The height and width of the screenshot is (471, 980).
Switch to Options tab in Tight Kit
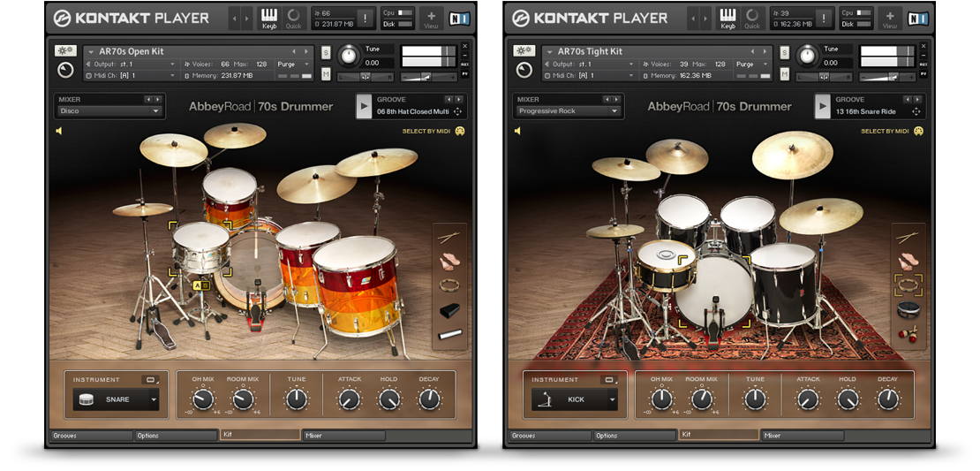(x=635, y=436)
